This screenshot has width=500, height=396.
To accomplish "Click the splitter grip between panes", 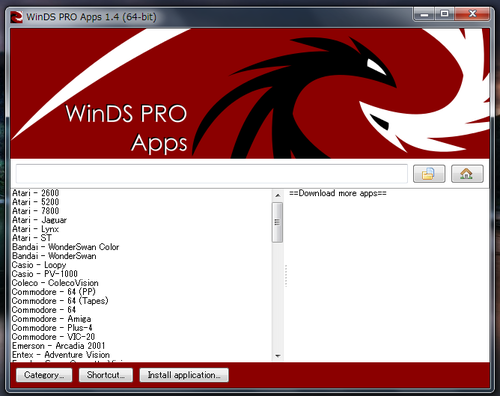I will point(286,276).
